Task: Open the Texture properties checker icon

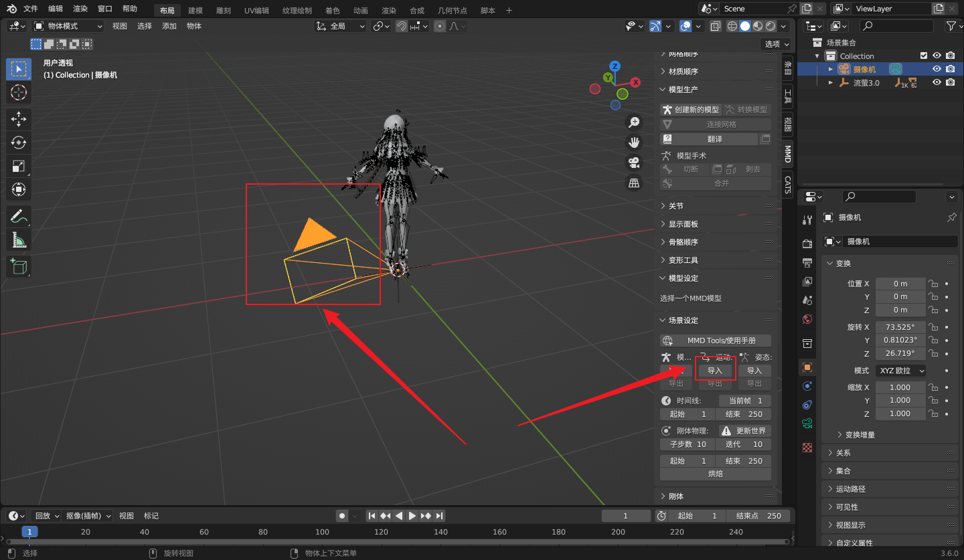Action: tap(807, 447)
